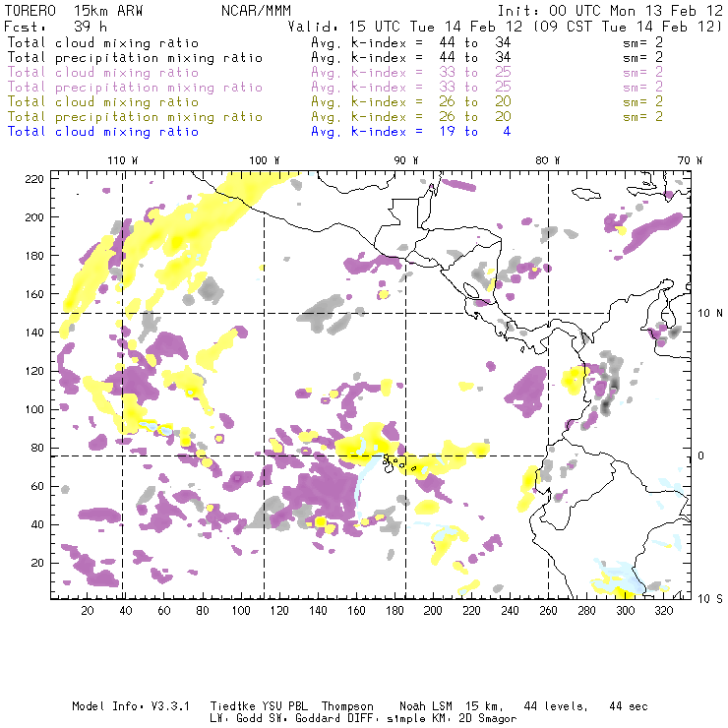Screen dimensions: 728x728
Task: Click the '260' tick on horizontal axis
Action: tap(548, 611)
